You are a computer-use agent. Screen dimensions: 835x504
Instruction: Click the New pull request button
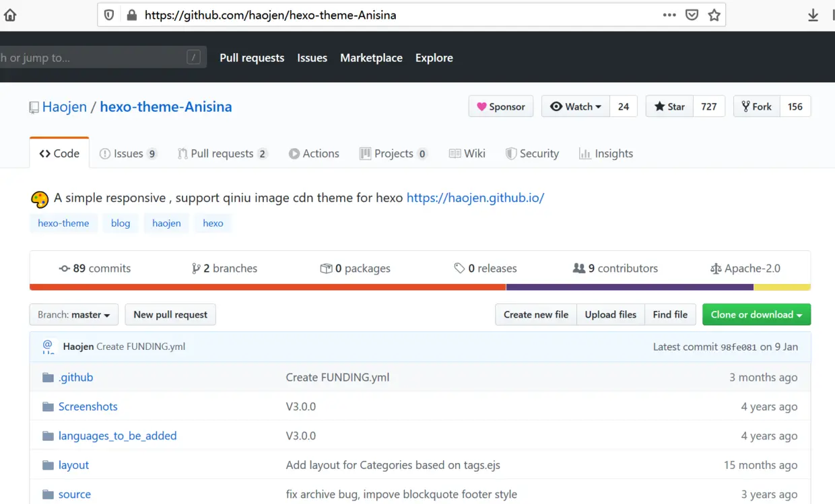pos(170,314)
